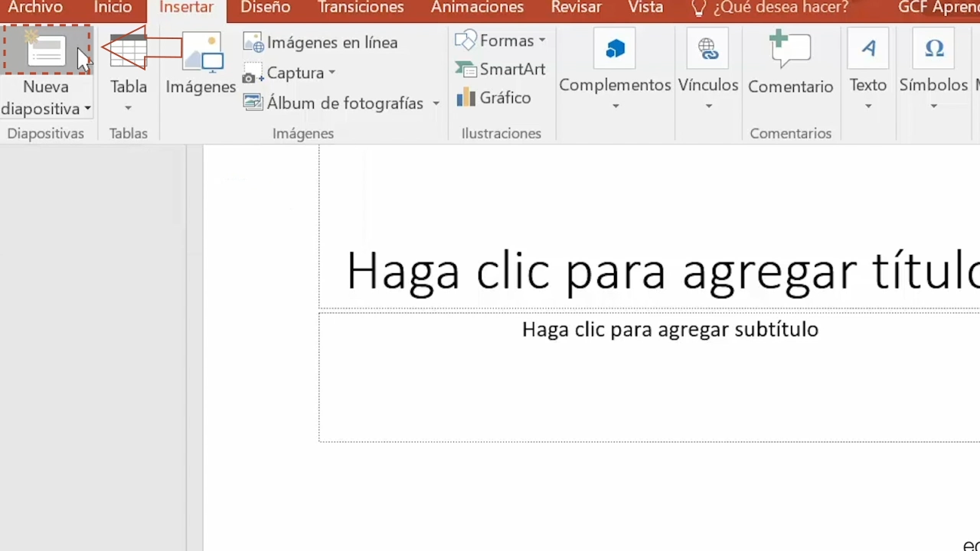Select the SmartArt label
980x551 pixels.
512,69
